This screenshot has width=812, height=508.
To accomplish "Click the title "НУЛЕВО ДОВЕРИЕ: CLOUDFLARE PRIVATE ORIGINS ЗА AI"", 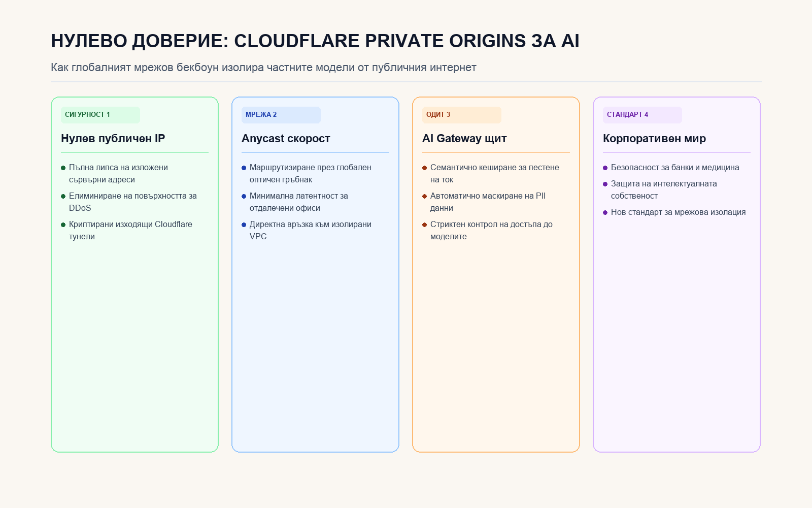I will (315, 41).
